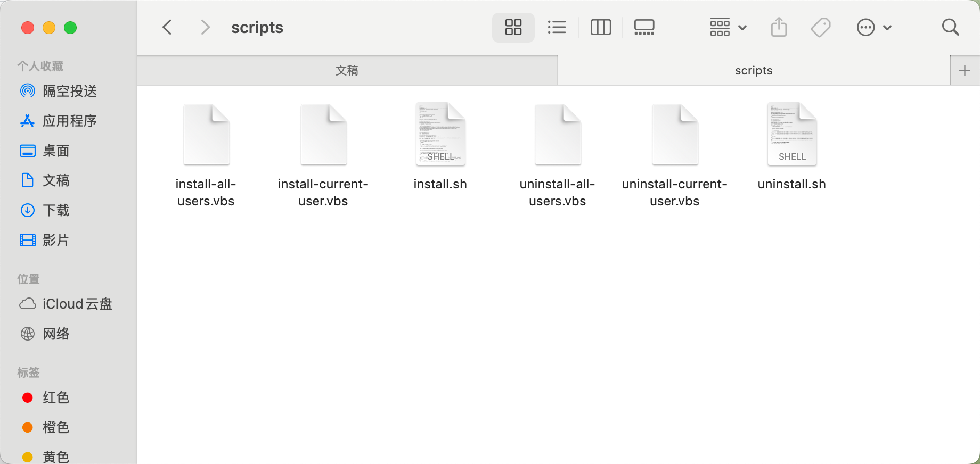Image resolution: width=980 pixels, height=464 pixels.
Task: Click the search magnifier icon
Action: 950,27
